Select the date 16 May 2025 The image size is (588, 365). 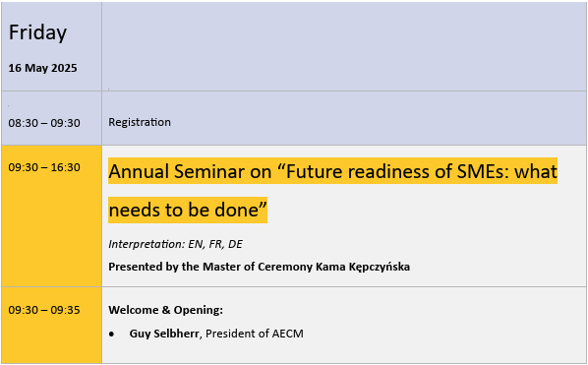[42, 68]
